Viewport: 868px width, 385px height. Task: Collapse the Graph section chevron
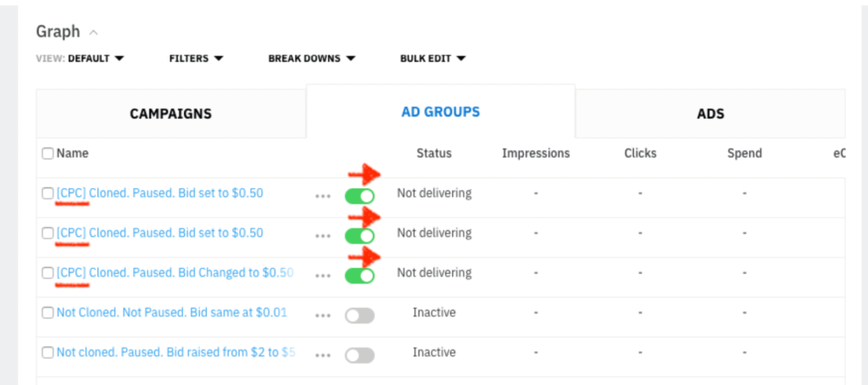point(93,32)
